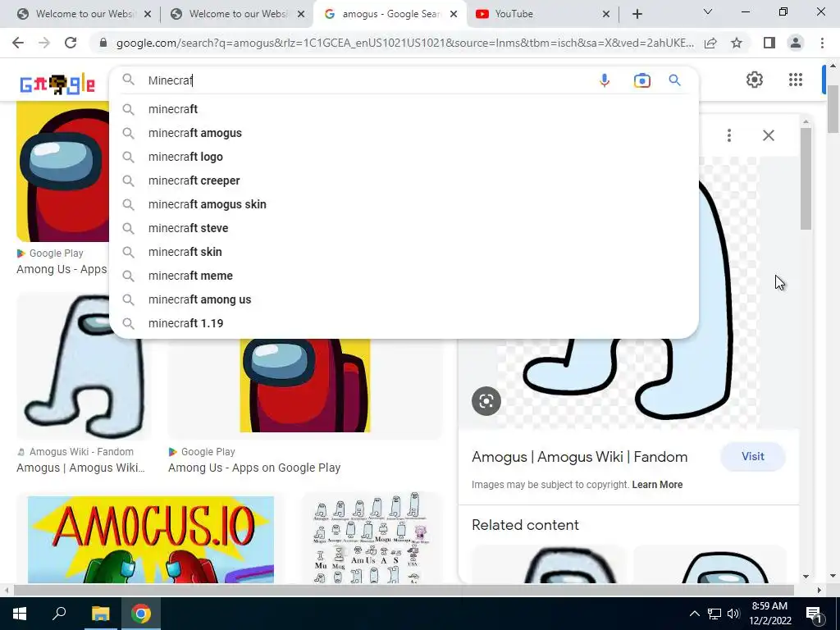840x630 pixels.
Task: Open File Explorer from the taskbar
Action: tap(100, 614)
